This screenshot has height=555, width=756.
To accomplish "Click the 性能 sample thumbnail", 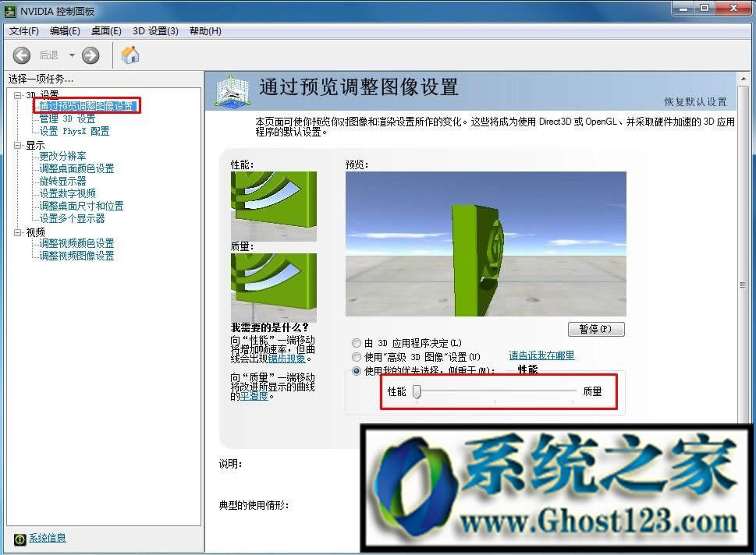I will coord(273,207).
